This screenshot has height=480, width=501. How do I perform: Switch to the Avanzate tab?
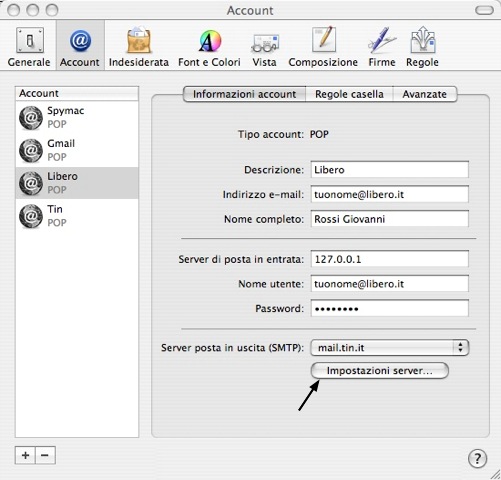click(425, 94)
